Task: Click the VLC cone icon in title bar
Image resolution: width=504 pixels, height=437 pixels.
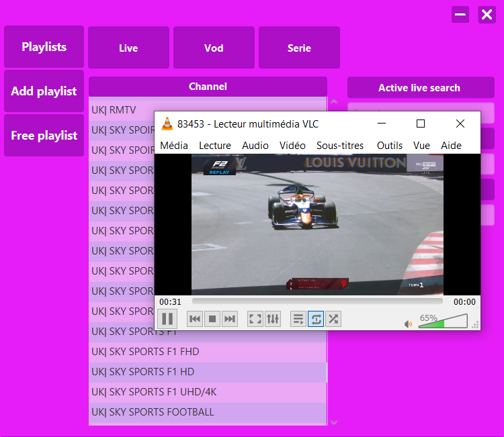Action: coord(167,124)
